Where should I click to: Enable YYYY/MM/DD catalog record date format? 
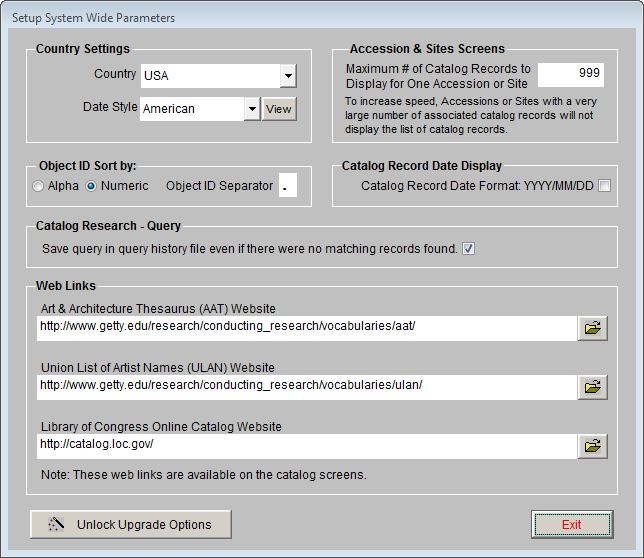pos(604,186)
